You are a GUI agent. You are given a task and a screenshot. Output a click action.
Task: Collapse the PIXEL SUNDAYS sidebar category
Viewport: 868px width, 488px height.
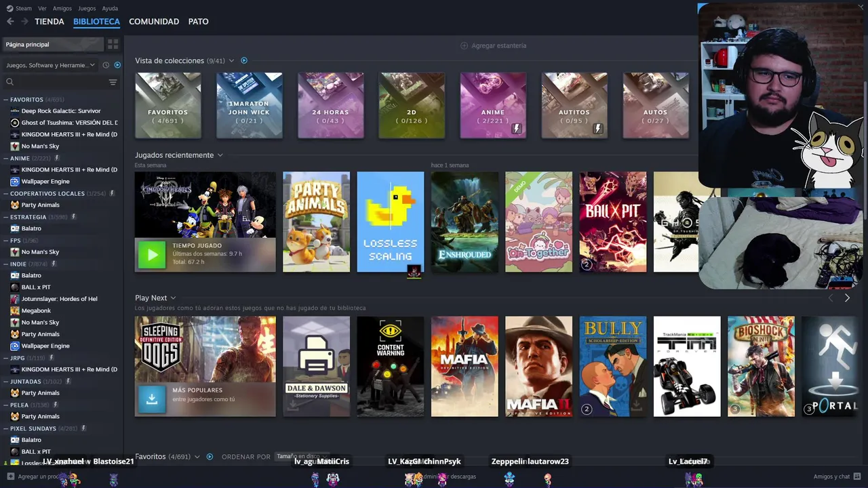click(6, 428)
